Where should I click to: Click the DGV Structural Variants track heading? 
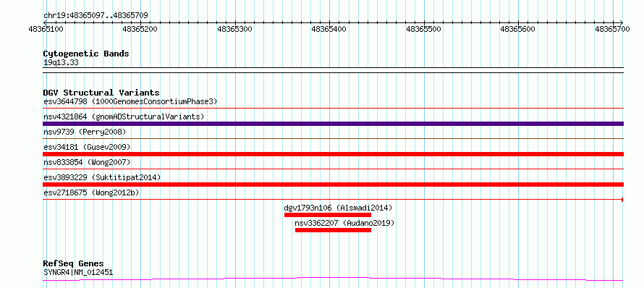pos(101,93)
